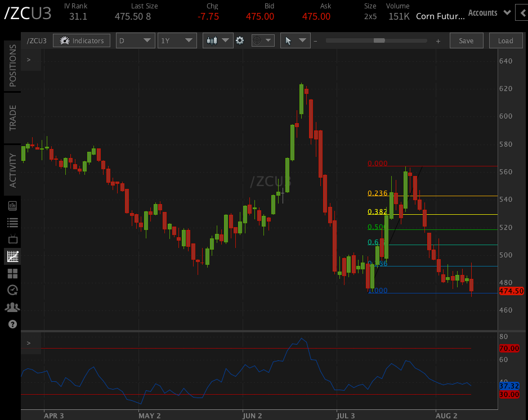The width and height of the screenshot is (528, 420).
Task: Click the plus zoom-in button
Action: pos(438,41)
